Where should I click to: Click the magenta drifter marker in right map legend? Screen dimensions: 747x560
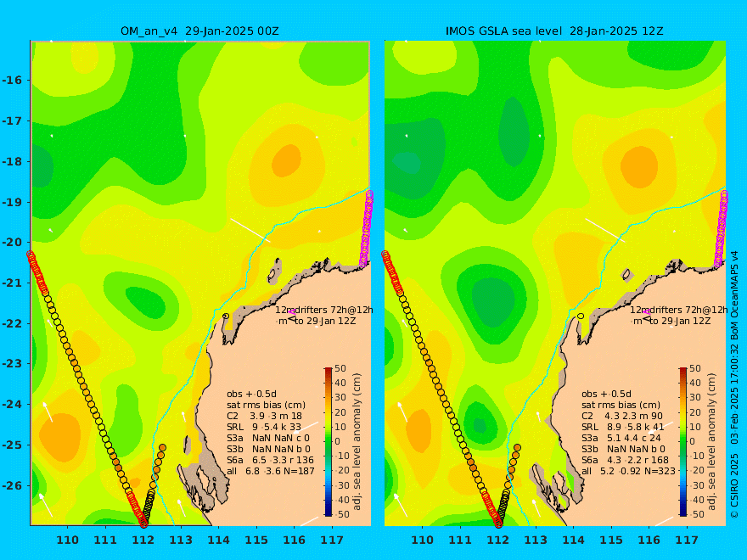[x=647, y=311]
